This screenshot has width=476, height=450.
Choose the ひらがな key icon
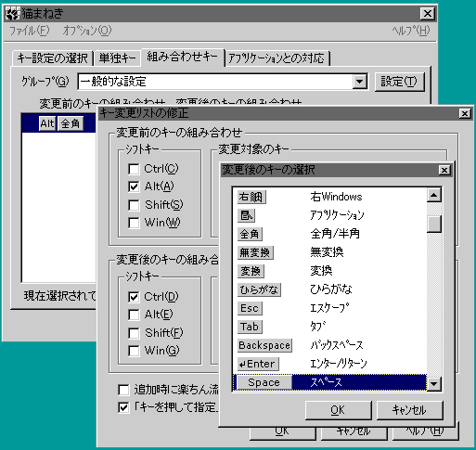259,289
